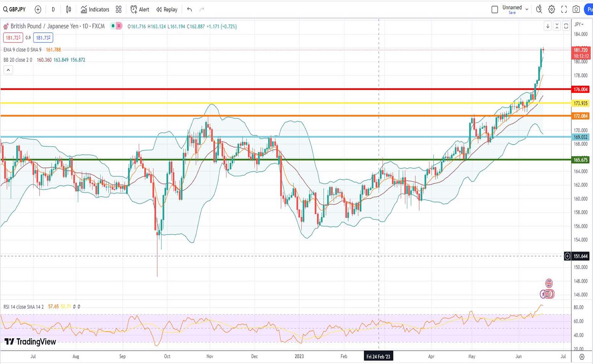593x364 pixels.
Task: Open the Indicators menu
Action: [x=95, y=10]
